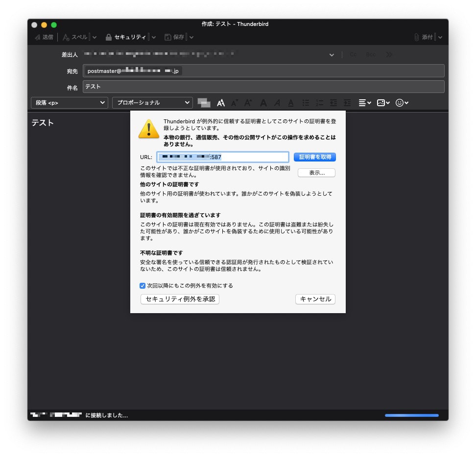Decrease the font size
Viewport: 476px width, 457px height.
tap(235, 103)
